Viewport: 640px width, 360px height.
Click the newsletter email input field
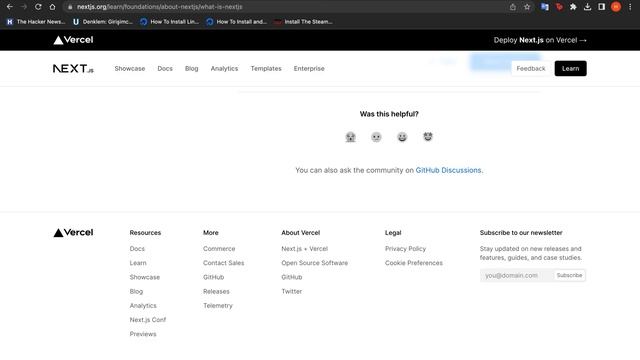(516, 276)
